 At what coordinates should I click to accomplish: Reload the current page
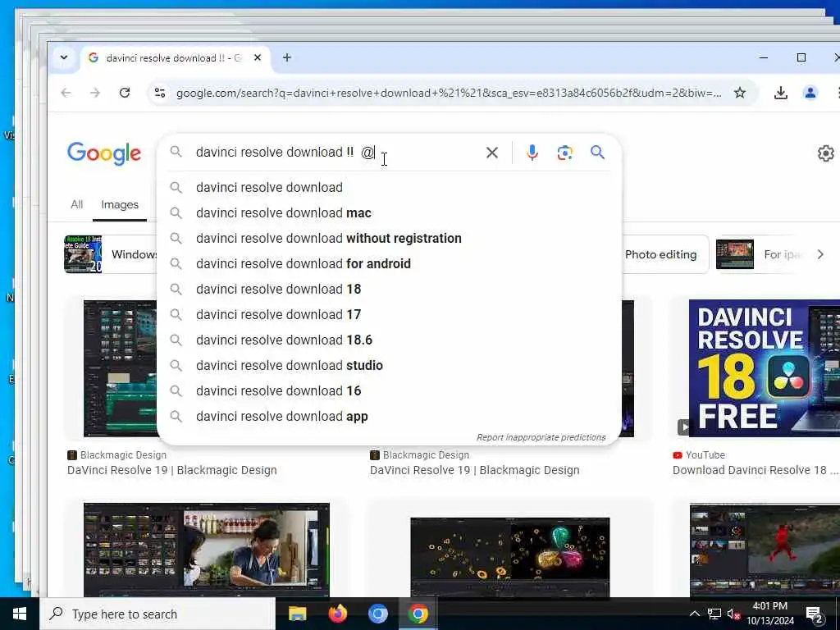click(125, 93)
